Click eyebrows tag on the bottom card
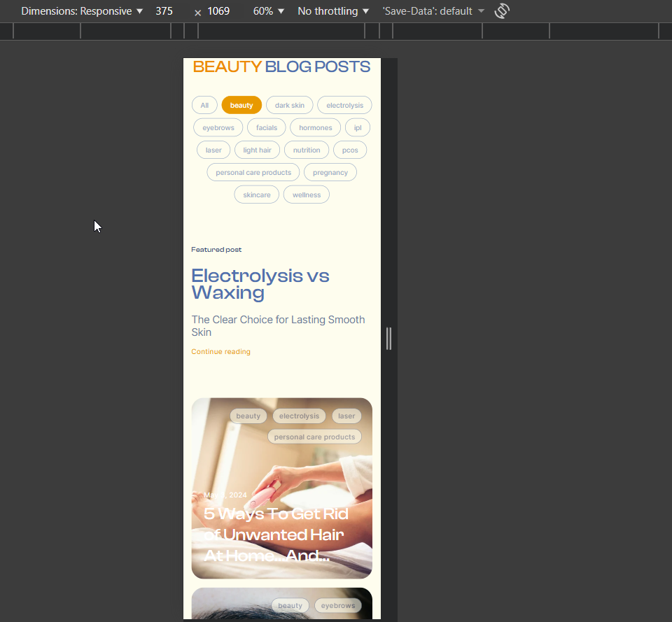Screen dimensions: 672x622 pos(338,605)
